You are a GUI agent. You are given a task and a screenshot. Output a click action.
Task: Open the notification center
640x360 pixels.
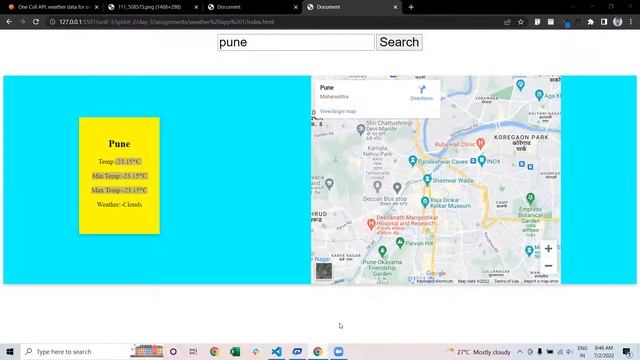click(627, 351)
